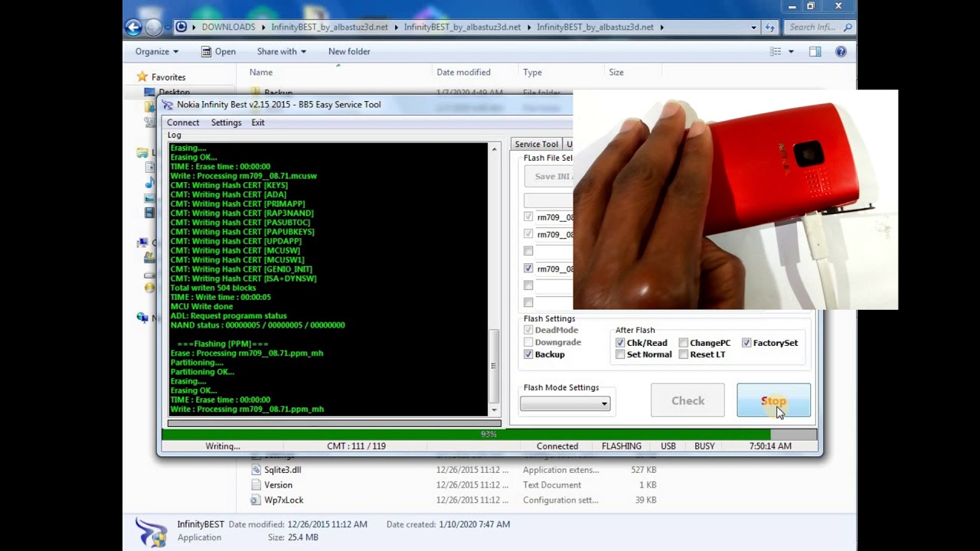The height and width of the screenshot is (551, 980).
Task: Toggle the second rm709 flash file checkbox
Action: (x=528, y=234)
